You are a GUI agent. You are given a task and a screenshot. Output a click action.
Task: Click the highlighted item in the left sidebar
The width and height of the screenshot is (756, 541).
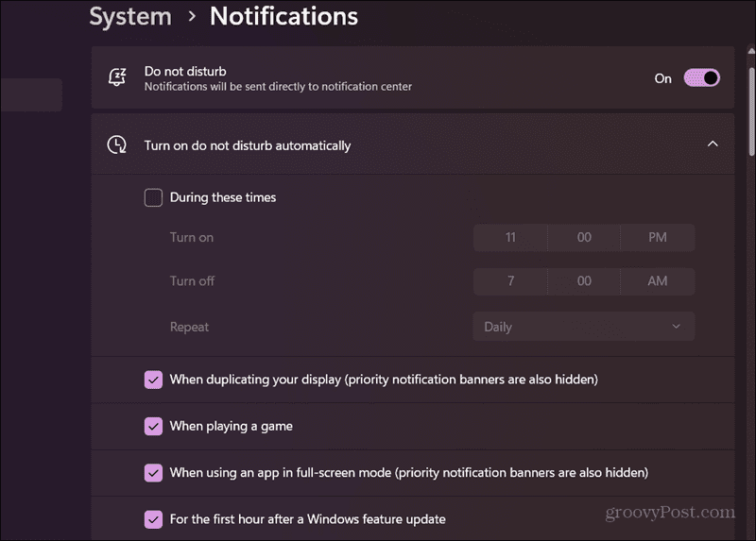coord(31,95)
